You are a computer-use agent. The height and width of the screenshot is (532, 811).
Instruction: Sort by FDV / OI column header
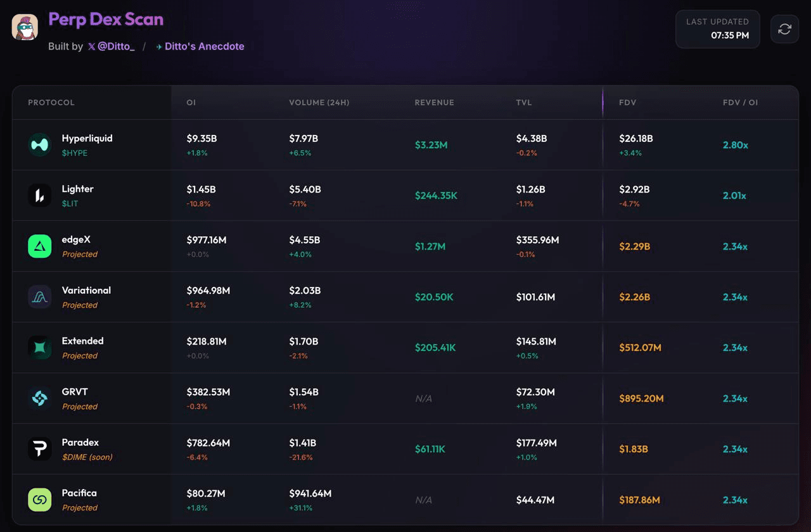pyautogui.click(x=740, y=103)
